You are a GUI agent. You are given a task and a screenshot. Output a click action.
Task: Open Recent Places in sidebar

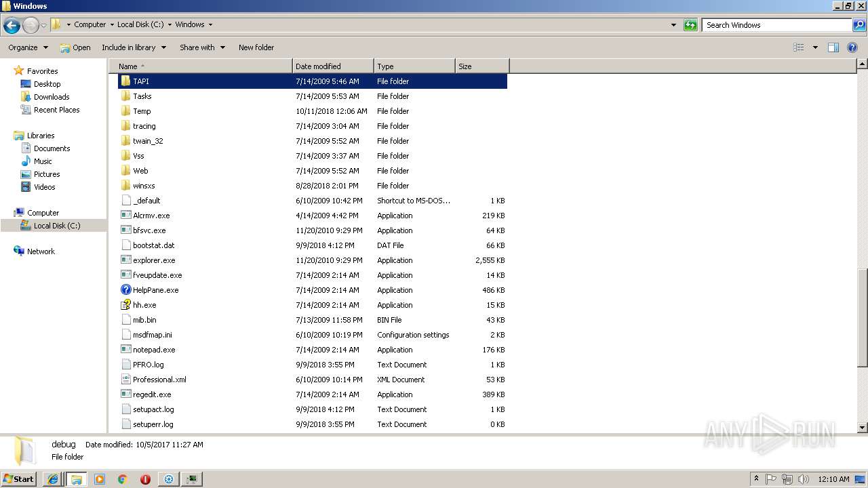(56, 110)
